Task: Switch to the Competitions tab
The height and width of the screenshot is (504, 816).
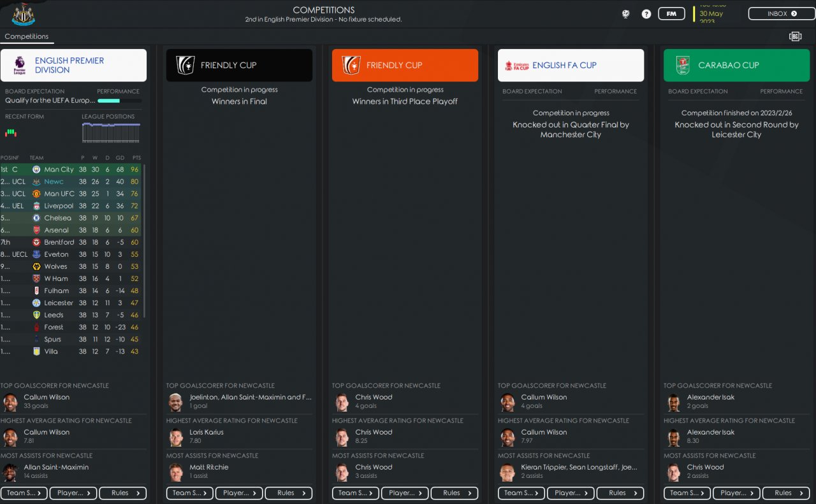Action: 27,36
